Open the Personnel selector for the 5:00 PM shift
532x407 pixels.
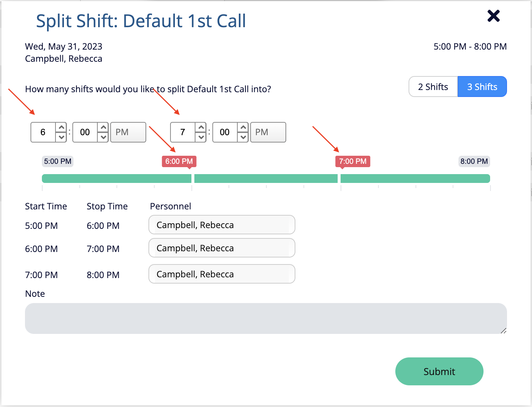click(222, 224)
